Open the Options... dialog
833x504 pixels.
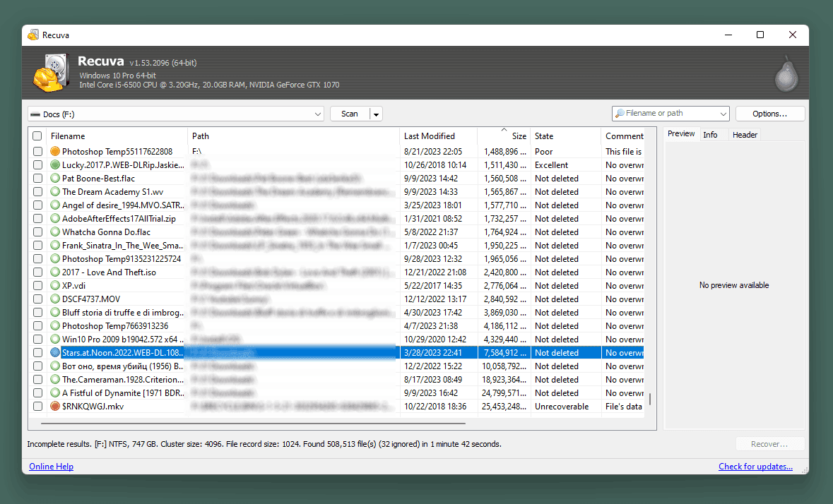click(x=770, y=114)
